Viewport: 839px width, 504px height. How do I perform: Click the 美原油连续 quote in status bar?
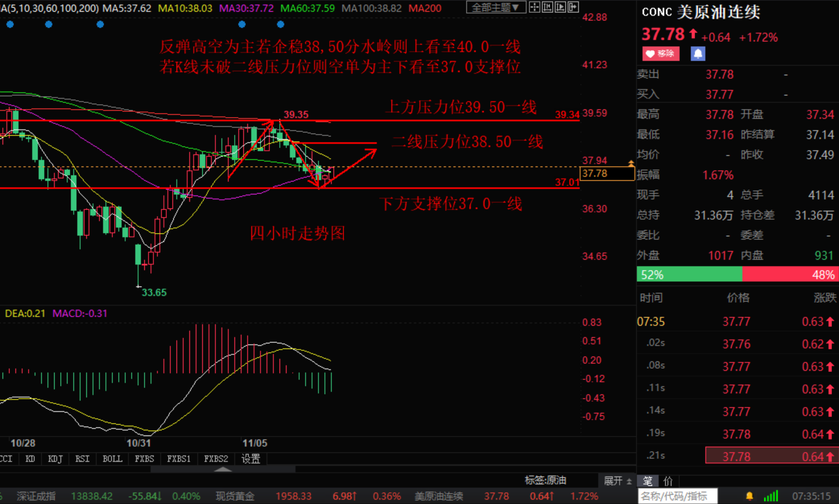(x=439, y=496)
